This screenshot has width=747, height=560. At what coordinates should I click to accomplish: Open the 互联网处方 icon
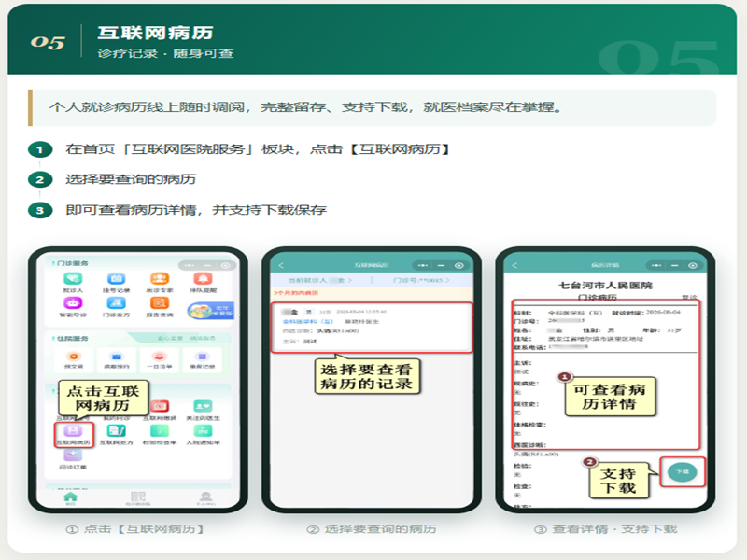[116, 431]
